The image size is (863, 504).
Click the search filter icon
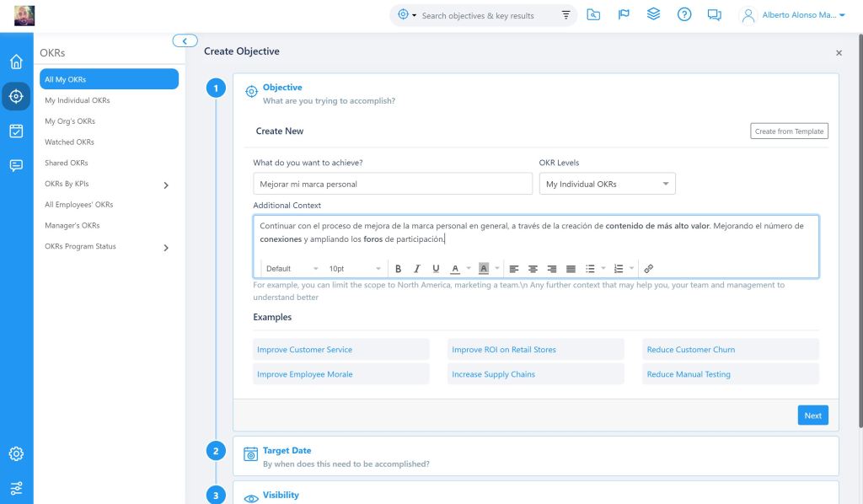[566, 15]
